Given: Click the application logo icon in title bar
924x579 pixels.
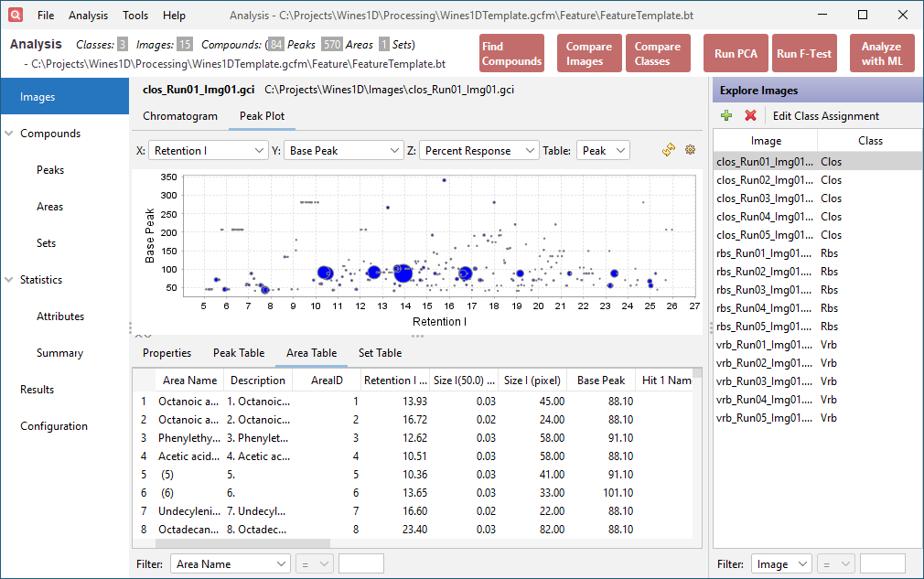Looking at the screenshot, I should click(16, 16).
